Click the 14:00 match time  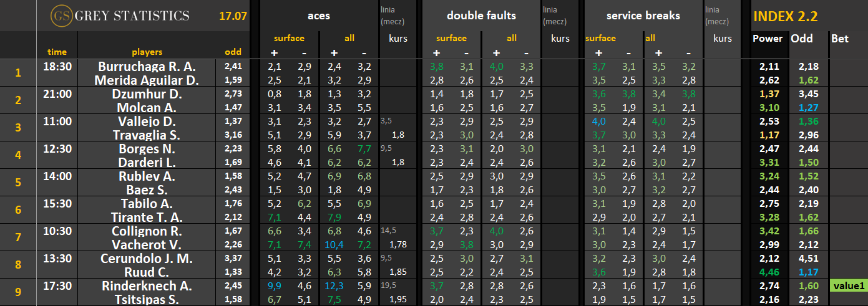[57, 176]
